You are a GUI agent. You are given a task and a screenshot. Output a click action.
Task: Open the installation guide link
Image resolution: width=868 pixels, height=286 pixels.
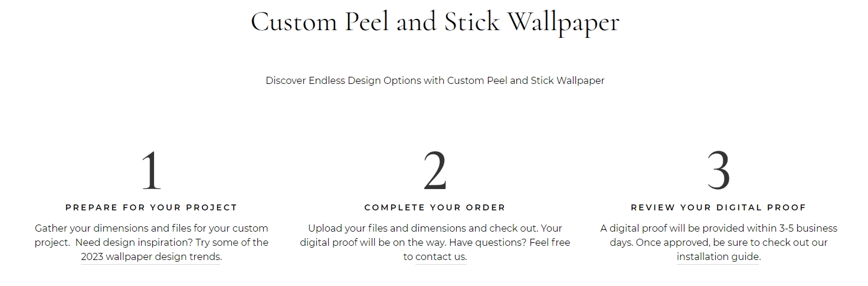[719, 256]
